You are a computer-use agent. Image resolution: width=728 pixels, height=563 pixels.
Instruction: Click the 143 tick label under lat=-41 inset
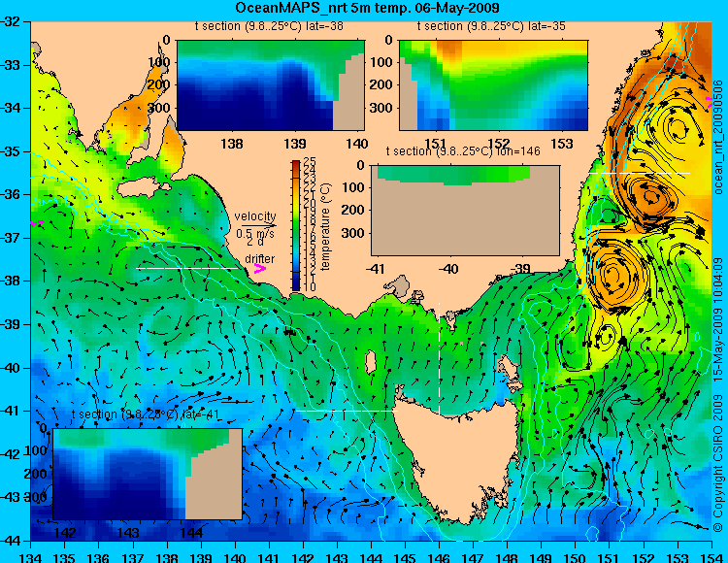click(x=128, y=532)
